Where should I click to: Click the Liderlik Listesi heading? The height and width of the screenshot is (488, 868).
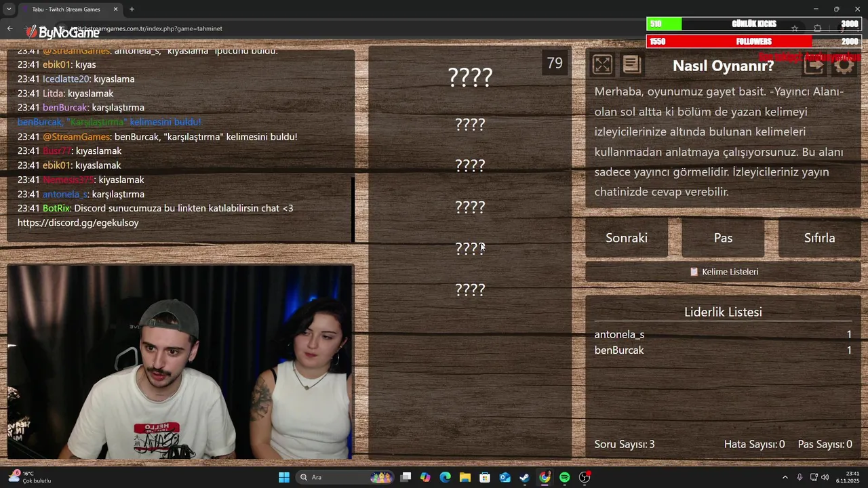[x=723, y=312]
